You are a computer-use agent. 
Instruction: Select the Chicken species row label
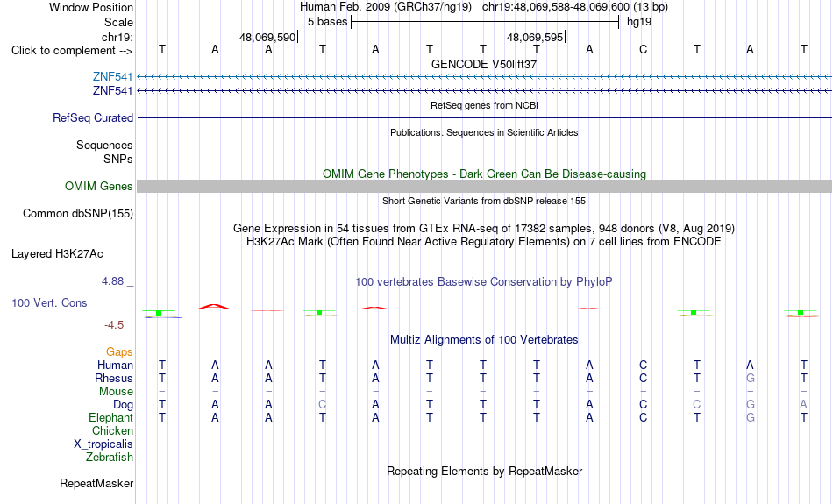(x=112, y=430)
